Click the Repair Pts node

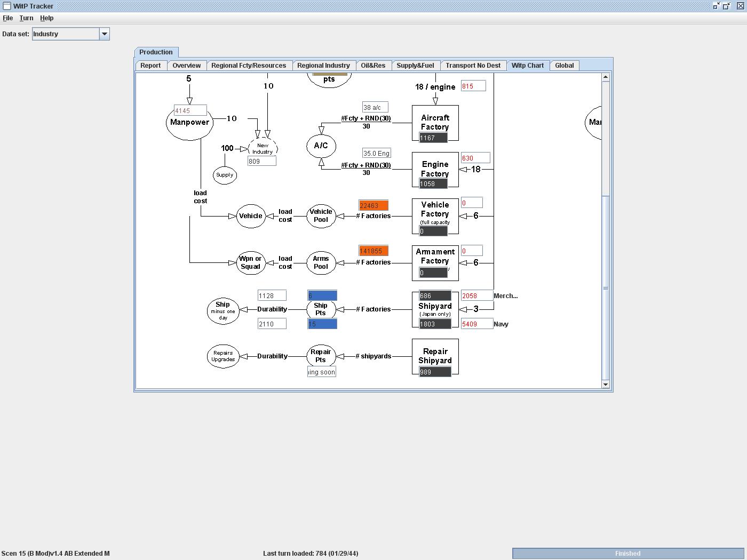point(321,356)
